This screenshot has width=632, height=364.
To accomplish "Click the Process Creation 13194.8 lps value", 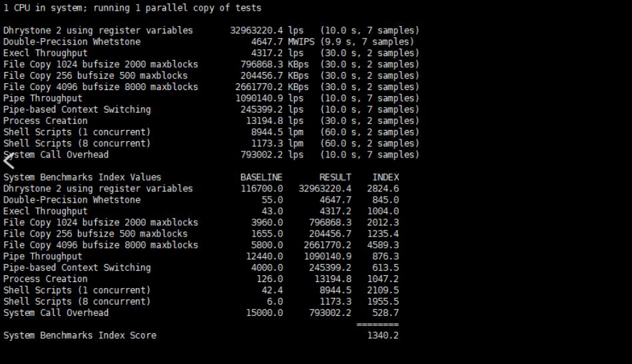I will 275,121.
